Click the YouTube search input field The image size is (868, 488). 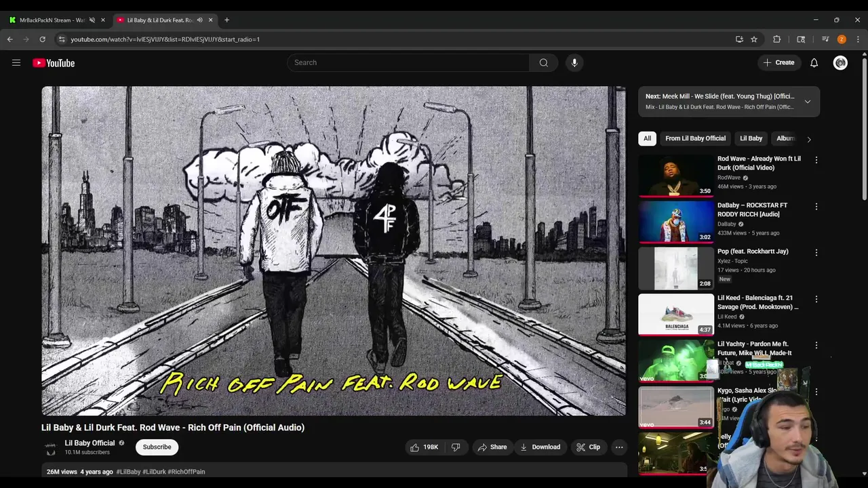point(408,62)
